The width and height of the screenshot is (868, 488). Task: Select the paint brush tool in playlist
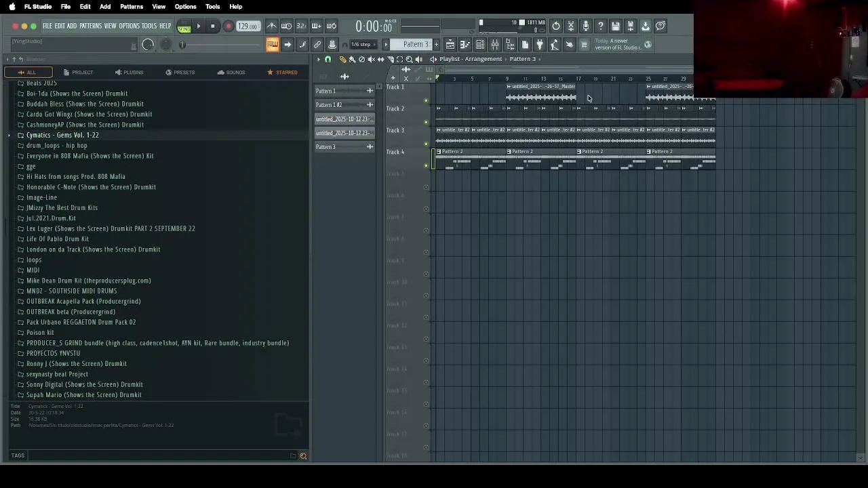[352, 59]
